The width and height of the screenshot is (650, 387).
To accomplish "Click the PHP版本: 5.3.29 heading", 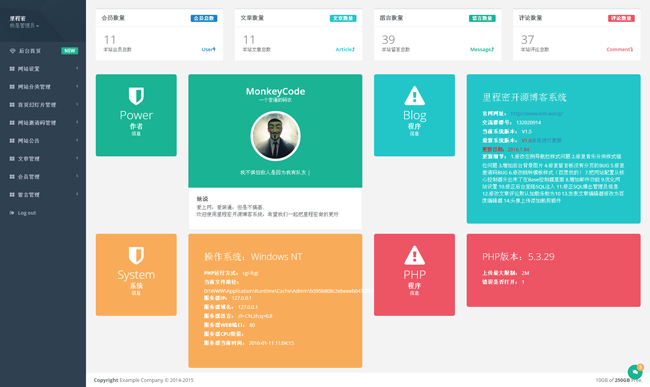I will [x=518, y=256].
